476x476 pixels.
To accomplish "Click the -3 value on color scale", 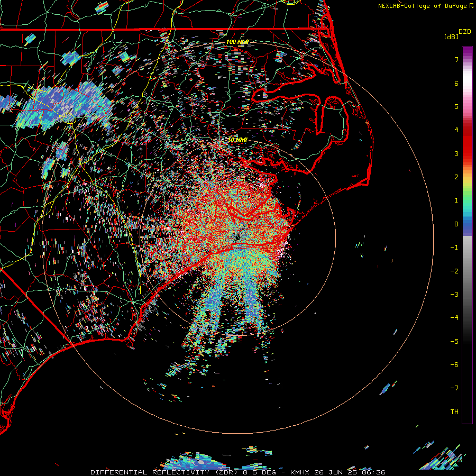I will click(x=454, y=295).
